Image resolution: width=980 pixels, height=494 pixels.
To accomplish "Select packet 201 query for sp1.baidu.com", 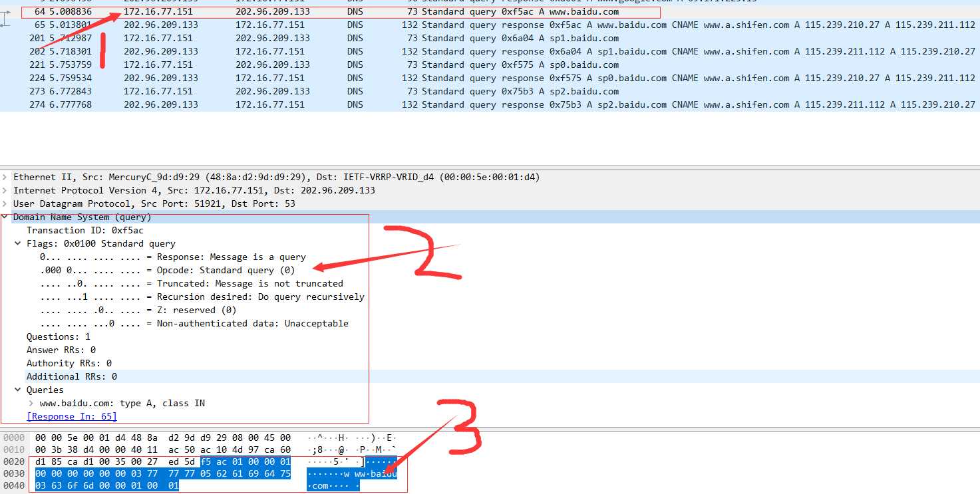I will tap(490, 38).
